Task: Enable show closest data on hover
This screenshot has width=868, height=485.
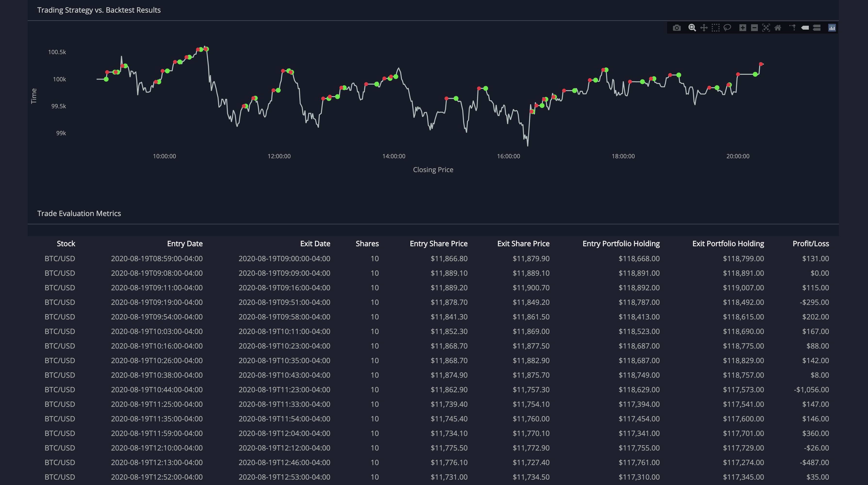Action: [805, 28]
